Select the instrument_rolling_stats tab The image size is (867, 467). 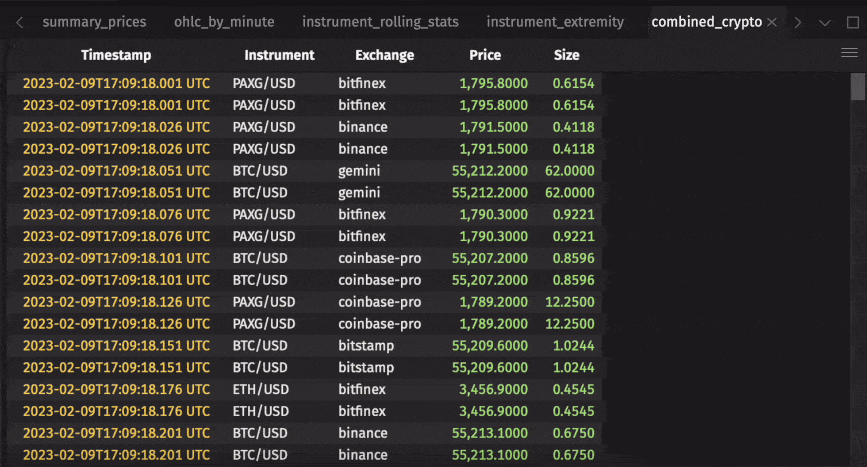pyautogui.click(x=380, y=22)
